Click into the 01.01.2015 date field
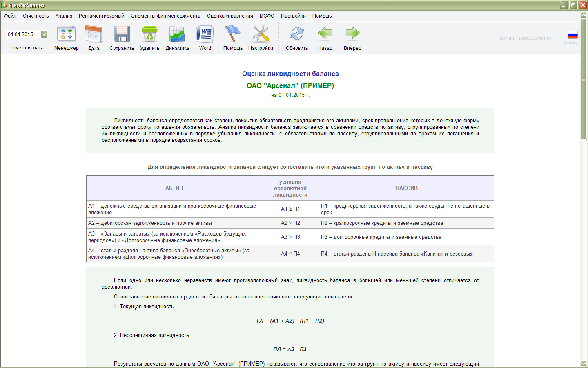588x368 pixels. (22, 34)
